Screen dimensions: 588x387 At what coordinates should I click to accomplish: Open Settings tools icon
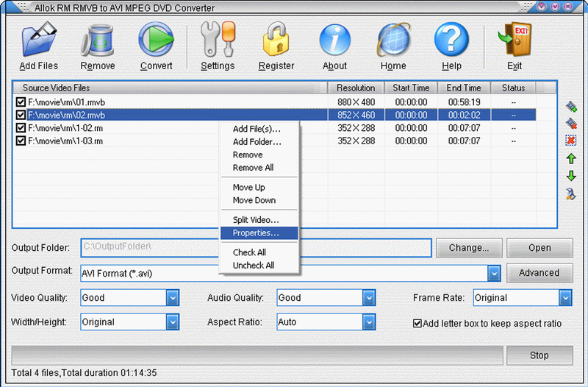(x=218, y=40)
